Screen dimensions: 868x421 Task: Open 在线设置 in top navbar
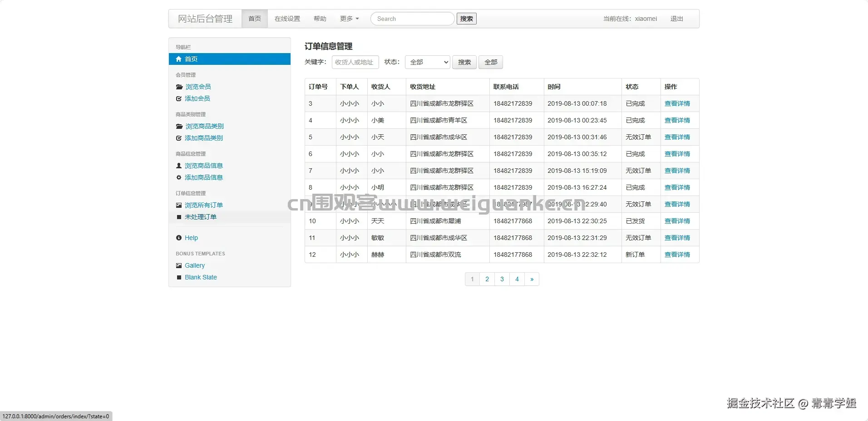287,19
